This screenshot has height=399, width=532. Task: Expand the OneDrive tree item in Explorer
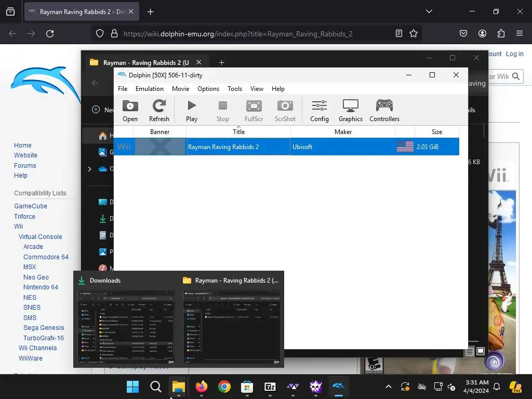point(89,169)
